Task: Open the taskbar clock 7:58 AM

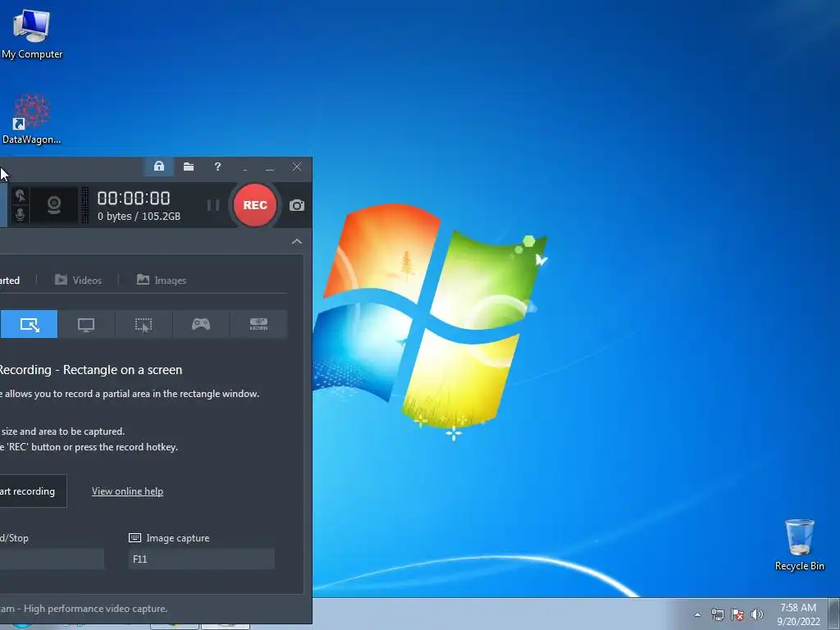Action: point(798,614)
